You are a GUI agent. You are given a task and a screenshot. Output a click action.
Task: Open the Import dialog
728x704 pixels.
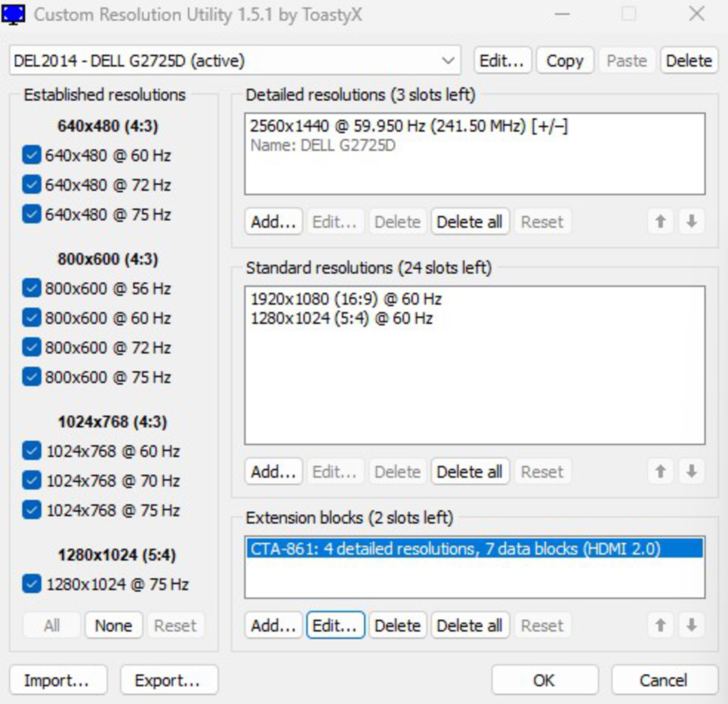(58, 680)
